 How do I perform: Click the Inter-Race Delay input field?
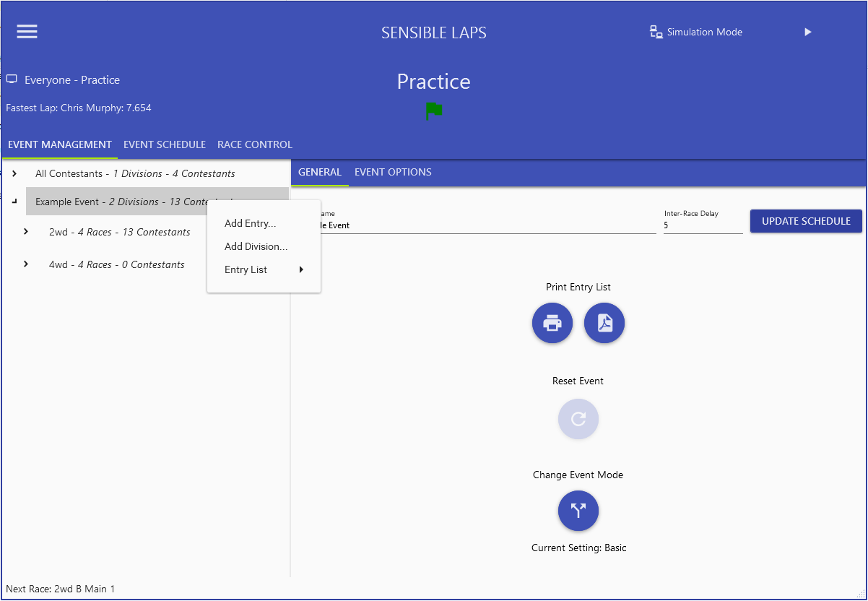[702, 225]
